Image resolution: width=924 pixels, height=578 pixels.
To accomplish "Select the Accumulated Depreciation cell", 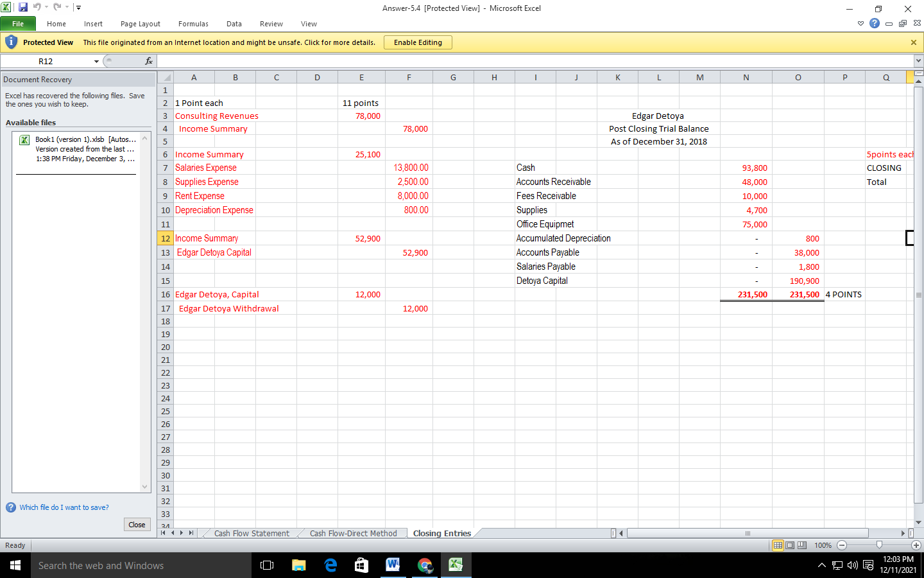I will click(563, 238).
